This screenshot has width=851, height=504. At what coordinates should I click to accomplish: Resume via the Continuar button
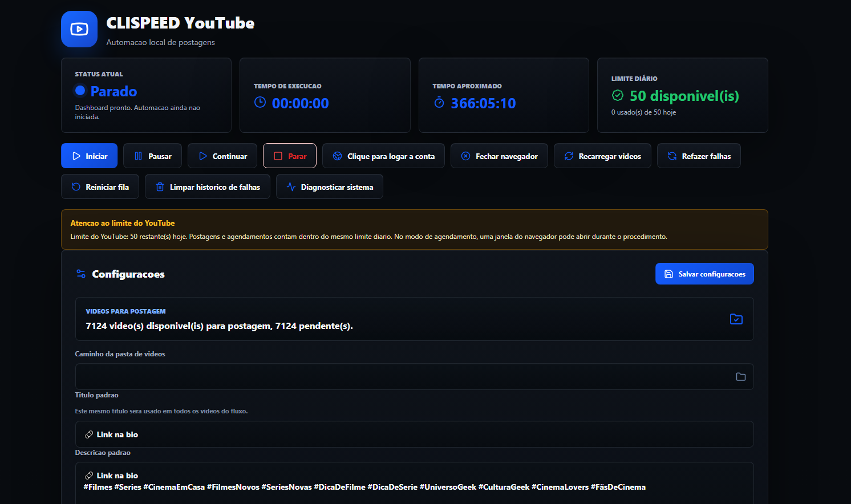(x=222, y=156)
